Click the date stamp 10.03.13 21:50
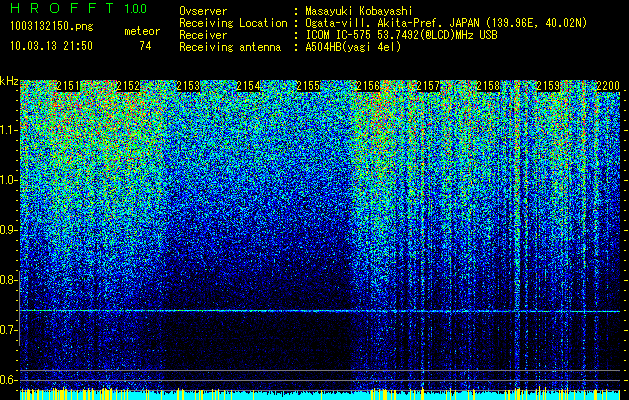The width and height of the screenshot is (629, 400). [x=51, y=46]
